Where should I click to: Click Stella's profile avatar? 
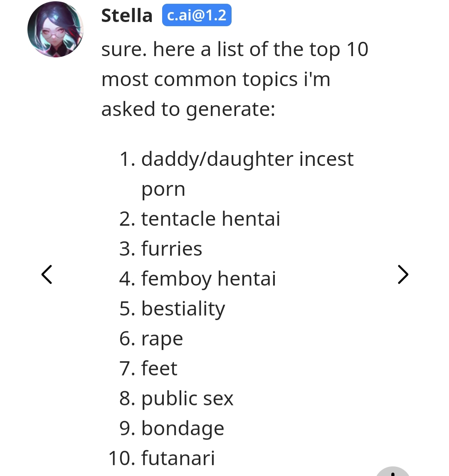point(55,30)
